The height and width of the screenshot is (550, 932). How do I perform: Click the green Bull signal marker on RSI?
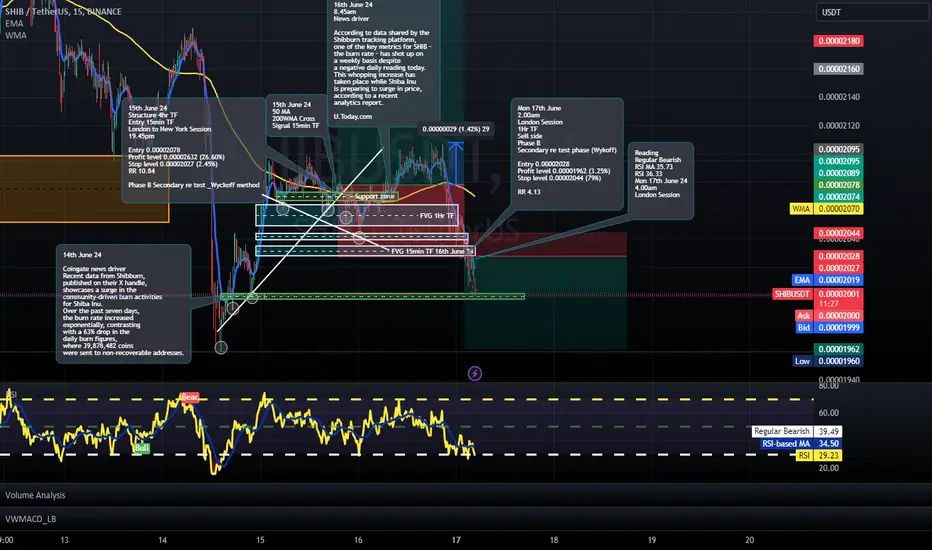(141, 448)
